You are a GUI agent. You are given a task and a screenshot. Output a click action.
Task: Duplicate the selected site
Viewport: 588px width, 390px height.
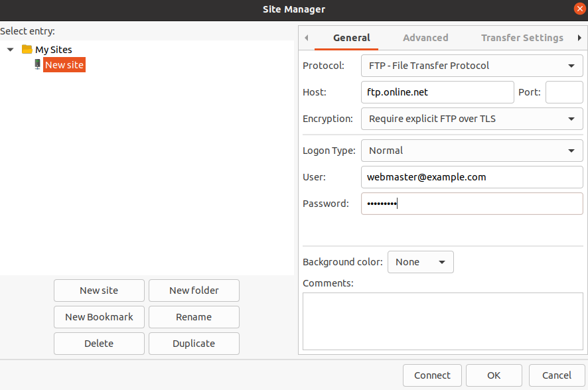coord(194,344)
